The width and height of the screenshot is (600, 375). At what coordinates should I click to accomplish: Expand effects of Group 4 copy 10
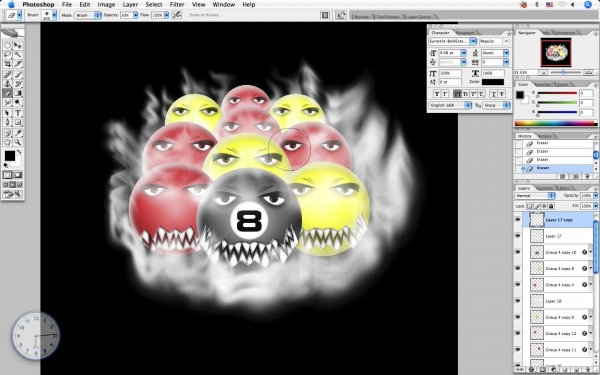pyautogui.click(x=591, y=252)
